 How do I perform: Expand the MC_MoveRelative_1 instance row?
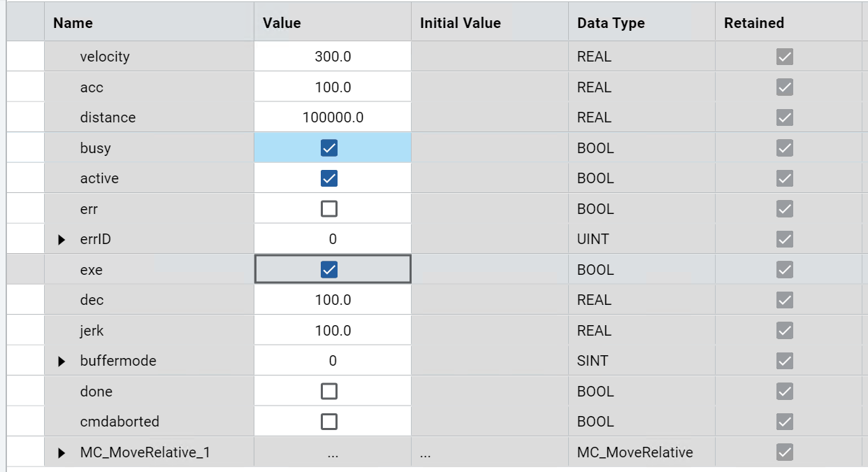[x=62, y=453]
